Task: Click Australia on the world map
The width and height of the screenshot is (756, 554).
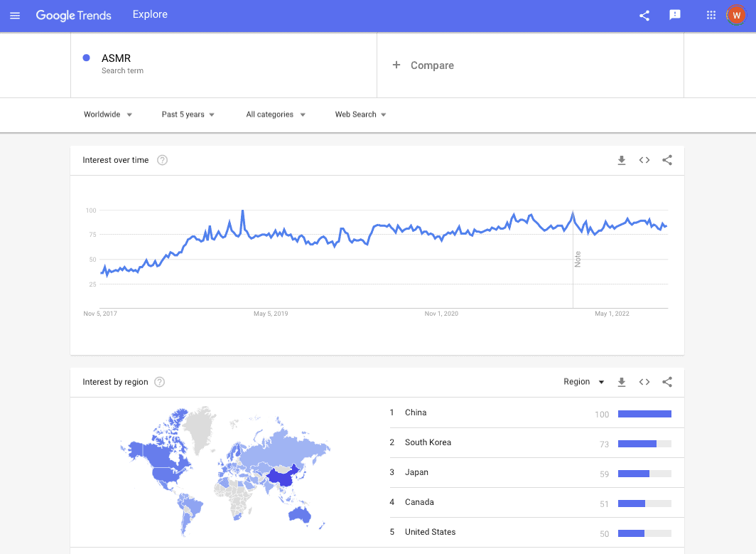Action: (x=299, y=514)
